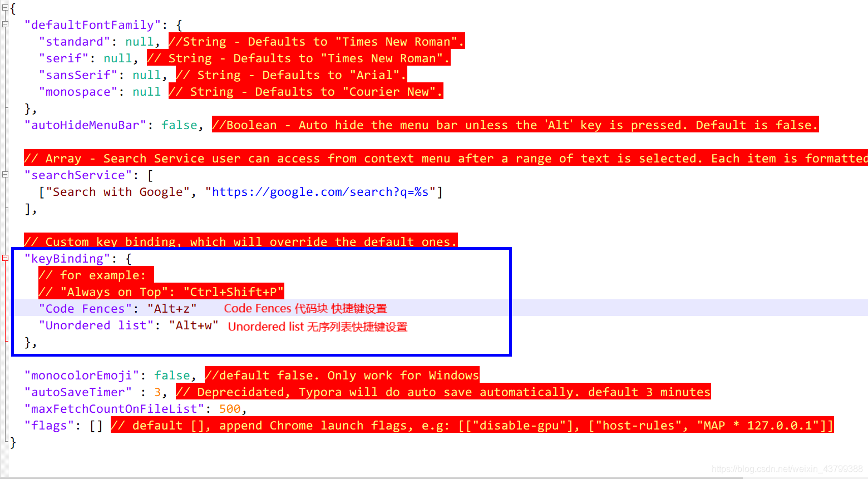This screenshot has width=868, height=479.
Task: Click the "Unordered list" key
Action: (96, 325)
